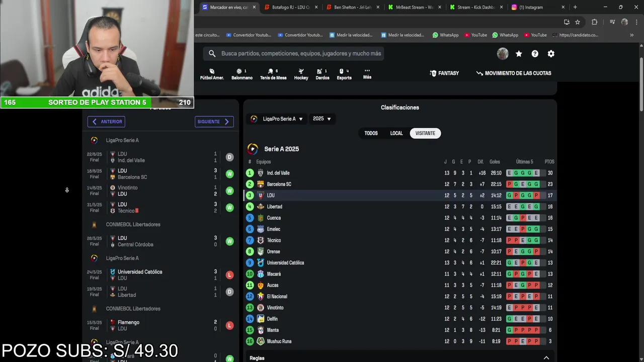Open the Hockey sport icon
644x362 pixels.
point(301,74)
